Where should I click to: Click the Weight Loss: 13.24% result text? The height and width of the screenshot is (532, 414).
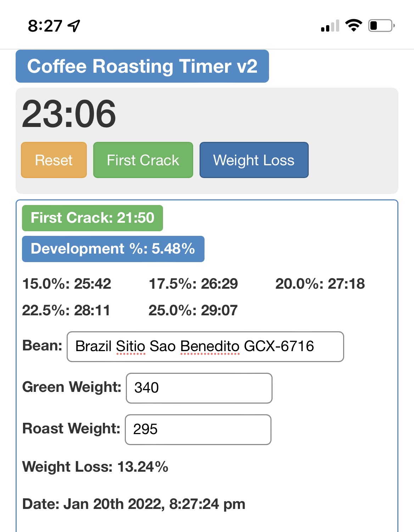pos(95,467)
